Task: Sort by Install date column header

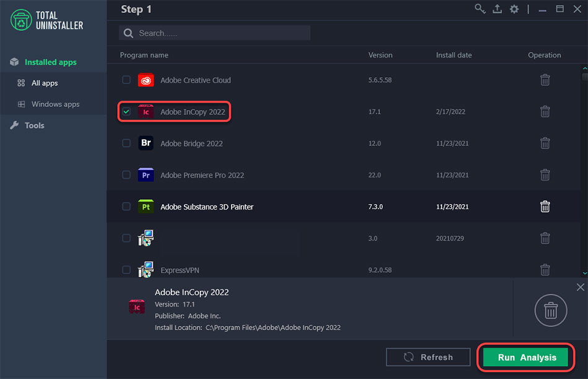Action: coord(454,55)
